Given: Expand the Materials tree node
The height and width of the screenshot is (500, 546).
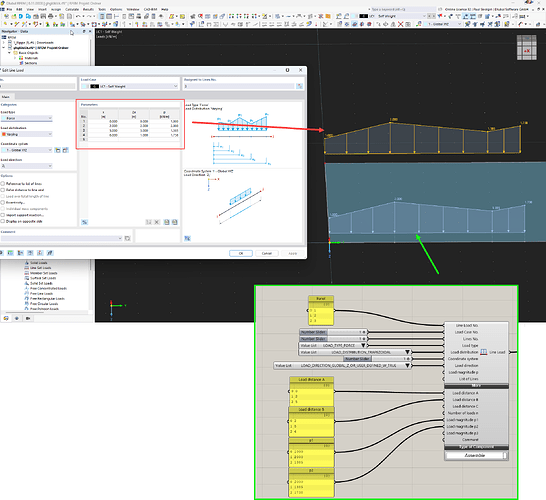Looking at the screenshot, I should tap(15, 58).
